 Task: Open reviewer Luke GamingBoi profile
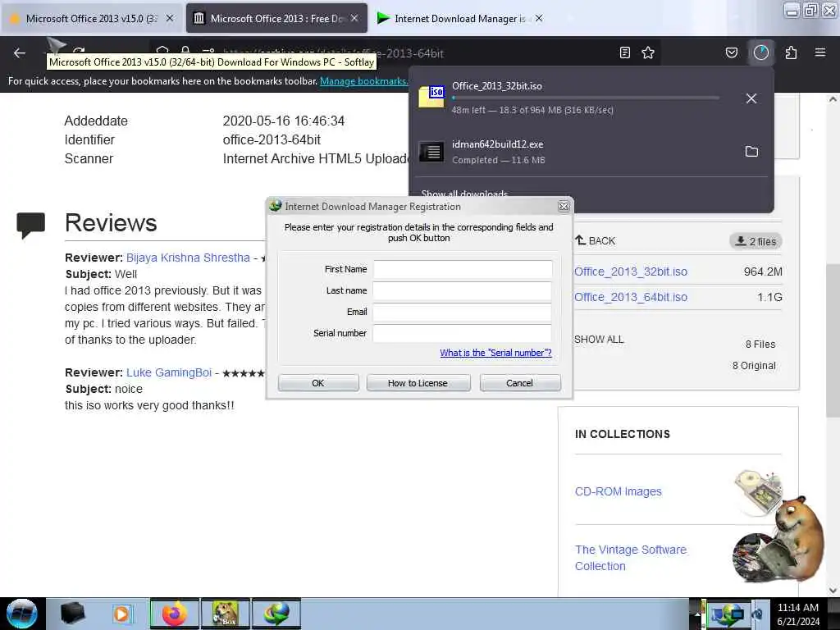[x=169, y=373]
